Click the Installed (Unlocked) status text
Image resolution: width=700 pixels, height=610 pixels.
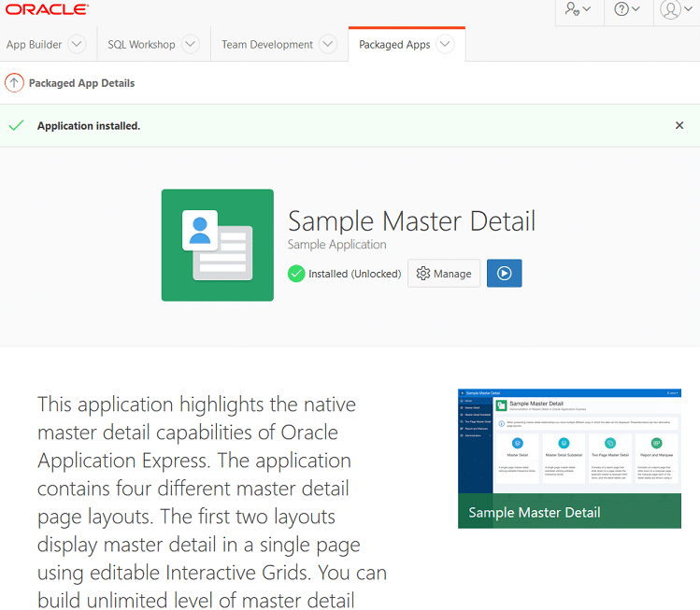click(x=354, y=274)
